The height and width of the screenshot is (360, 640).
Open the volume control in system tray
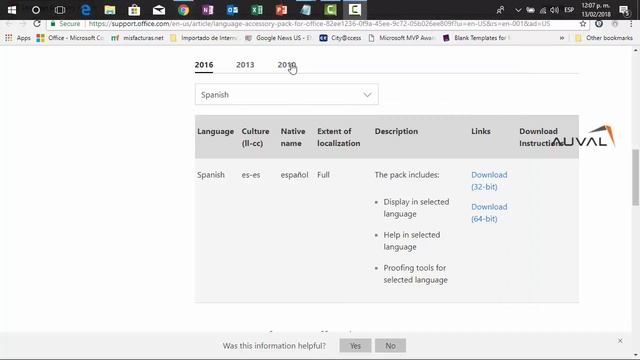[x=554, y=10]
